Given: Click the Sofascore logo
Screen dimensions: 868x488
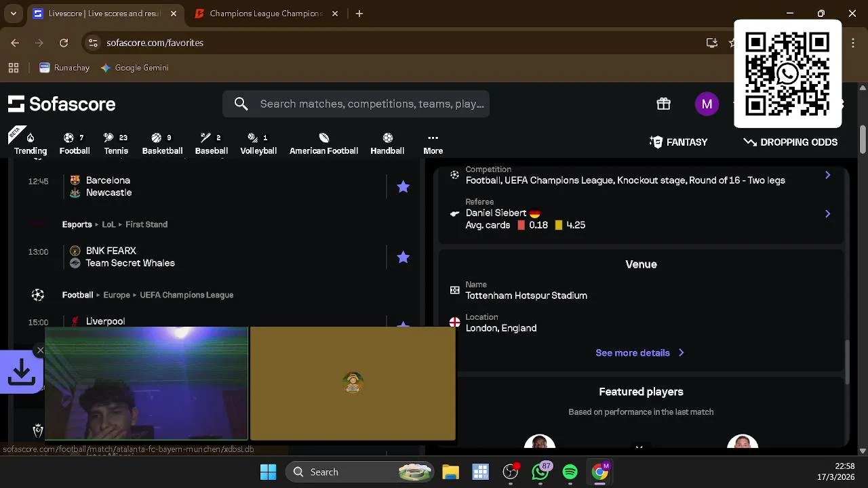Looking at the screenshot, I should coord(62,104).
